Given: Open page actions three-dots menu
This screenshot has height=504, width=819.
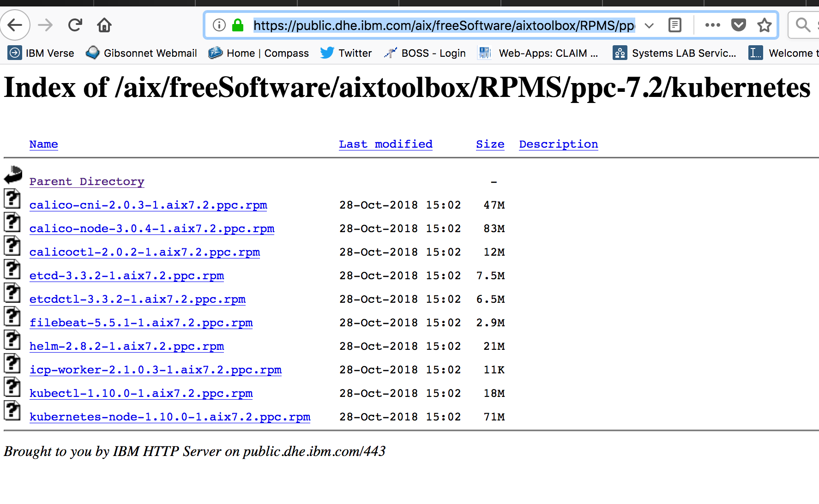Looking at the screenshot, I should click(713, 25).
